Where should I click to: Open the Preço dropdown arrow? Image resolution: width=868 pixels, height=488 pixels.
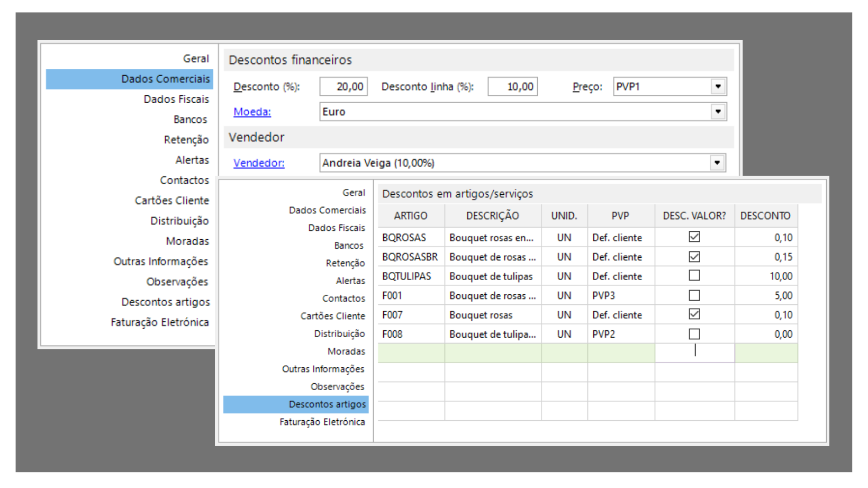click(x=718, y=87)
